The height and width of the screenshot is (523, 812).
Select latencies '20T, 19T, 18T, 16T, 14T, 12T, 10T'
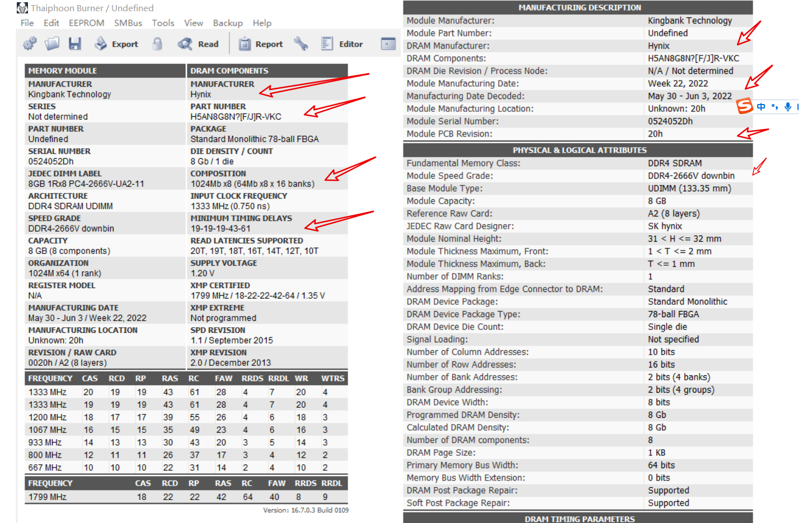coord(255,251)
